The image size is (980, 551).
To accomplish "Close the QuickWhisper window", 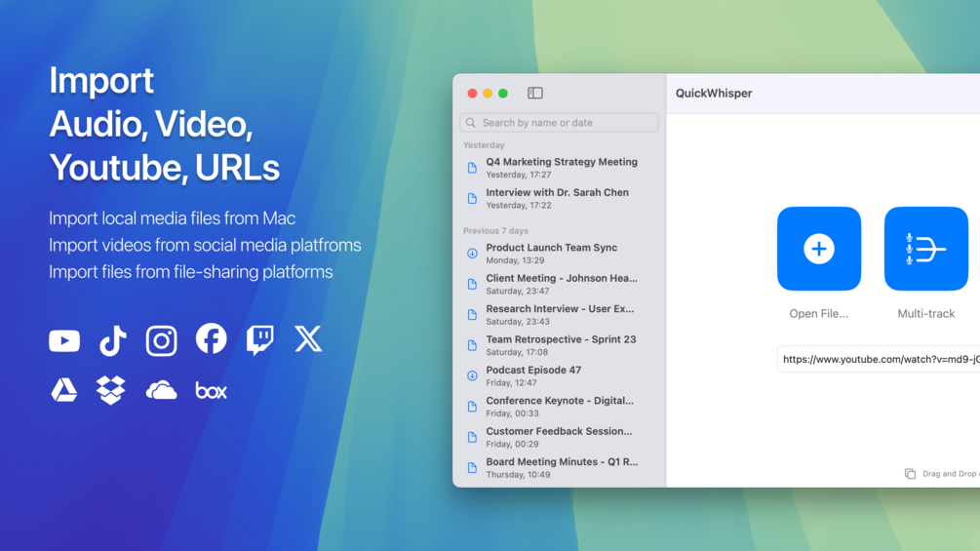I will [x=473, y=93].
